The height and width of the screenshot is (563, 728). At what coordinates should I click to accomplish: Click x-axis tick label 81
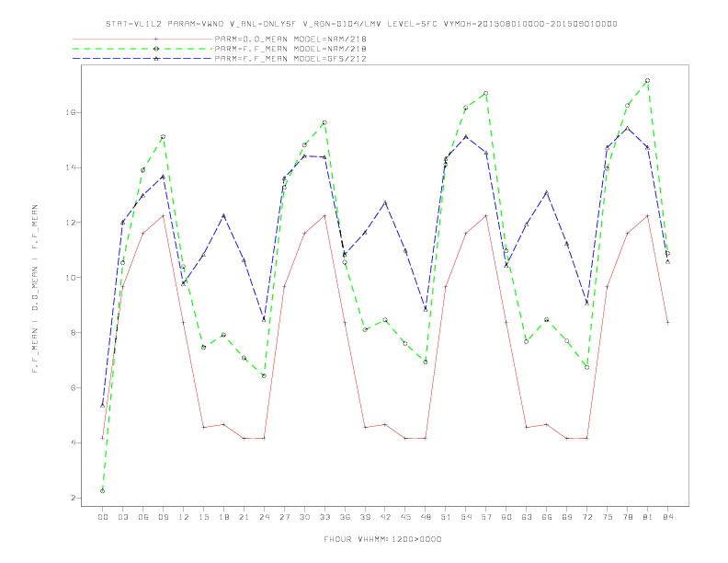tap(648, 517)
